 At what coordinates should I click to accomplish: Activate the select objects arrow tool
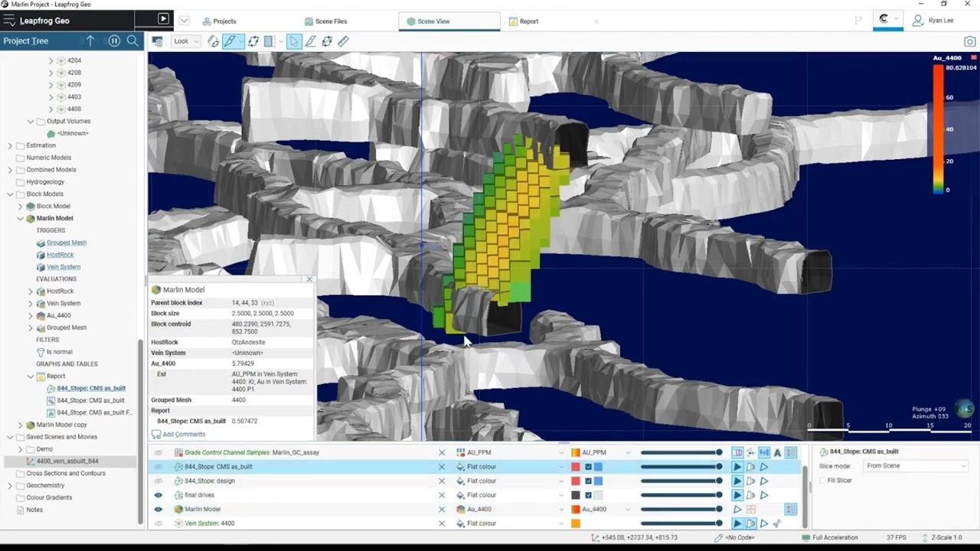tap(294, 41)
